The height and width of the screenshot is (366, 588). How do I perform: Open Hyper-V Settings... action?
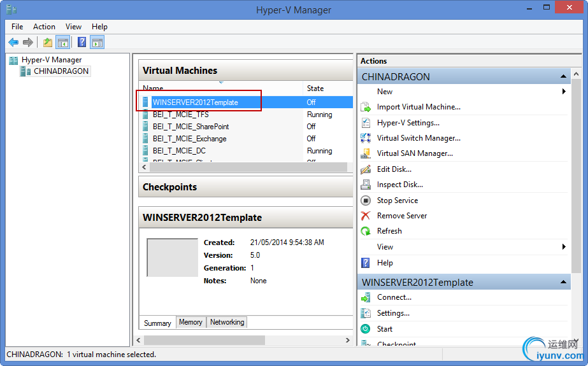tap(408, 123)
